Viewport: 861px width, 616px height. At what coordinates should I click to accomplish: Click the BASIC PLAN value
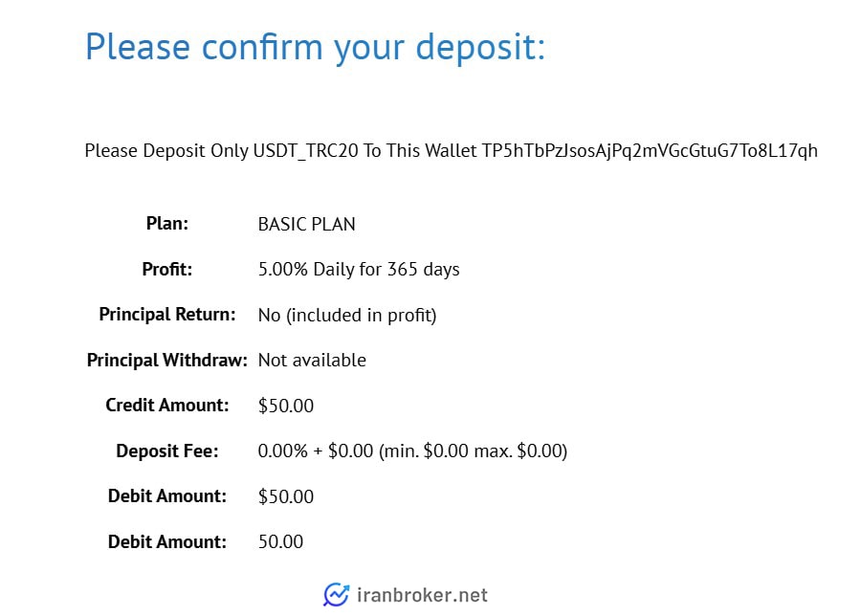tap(306, 224)
